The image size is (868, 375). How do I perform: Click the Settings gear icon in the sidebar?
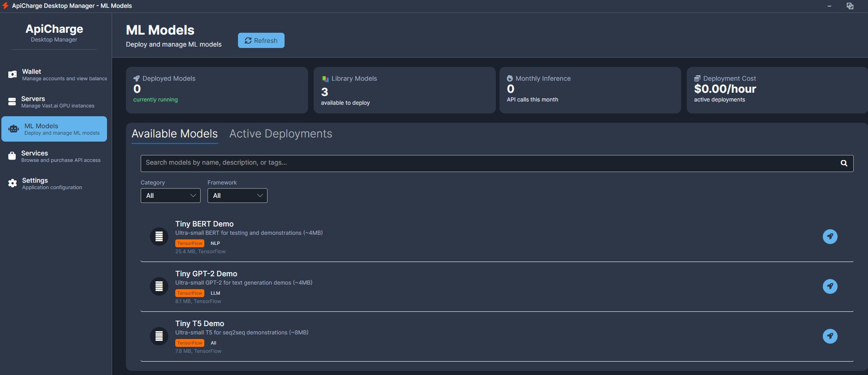[12, 184]
